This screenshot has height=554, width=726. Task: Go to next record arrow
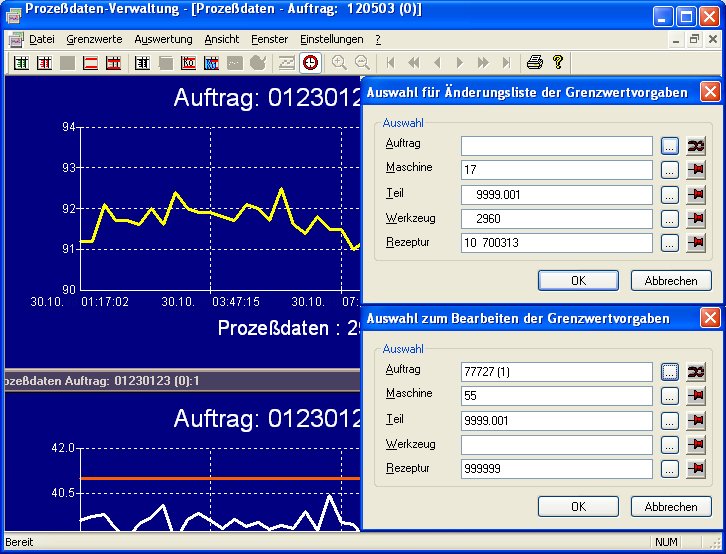(x=460, y=62)
